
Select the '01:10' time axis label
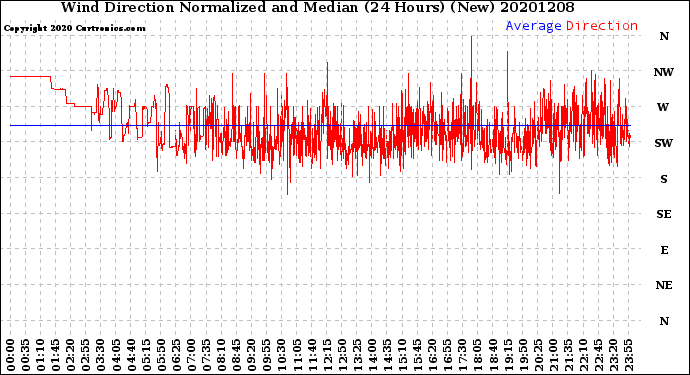tap(40, 355)
